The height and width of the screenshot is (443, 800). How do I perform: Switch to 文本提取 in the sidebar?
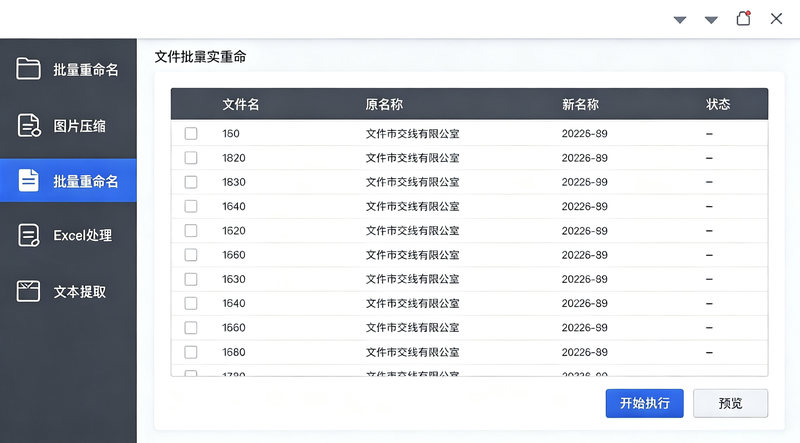click(68, 291)
